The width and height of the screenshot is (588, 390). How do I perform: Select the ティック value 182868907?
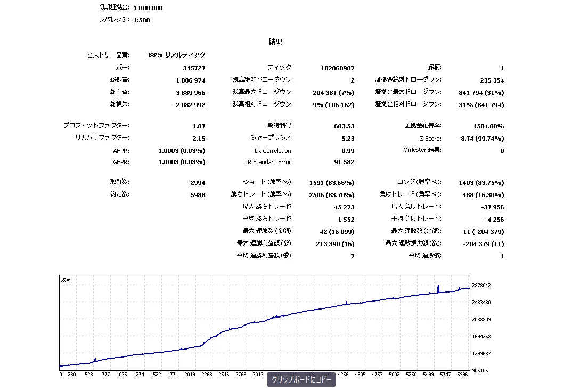pos(338,68)
